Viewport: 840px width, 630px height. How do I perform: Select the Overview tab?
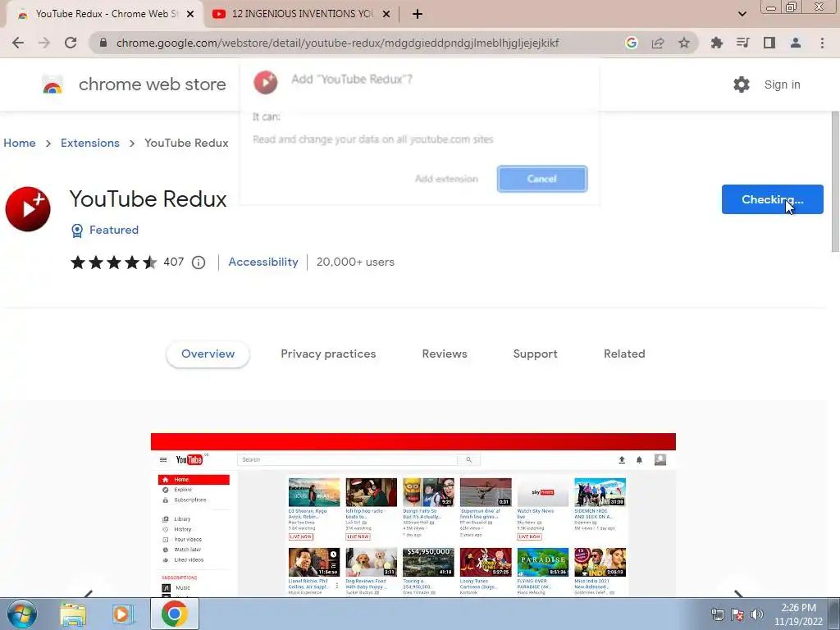tap(208, 354)
